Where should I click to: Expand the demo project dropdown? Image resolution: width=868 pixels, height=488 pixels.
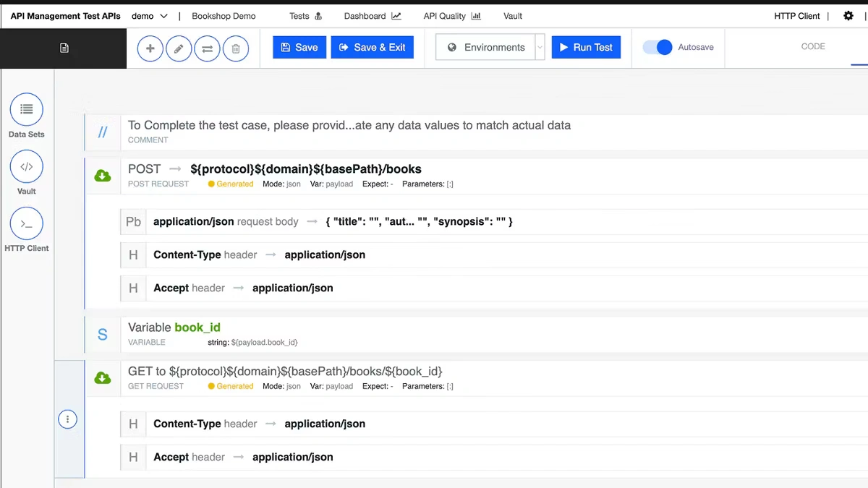[x=150, y=16]
